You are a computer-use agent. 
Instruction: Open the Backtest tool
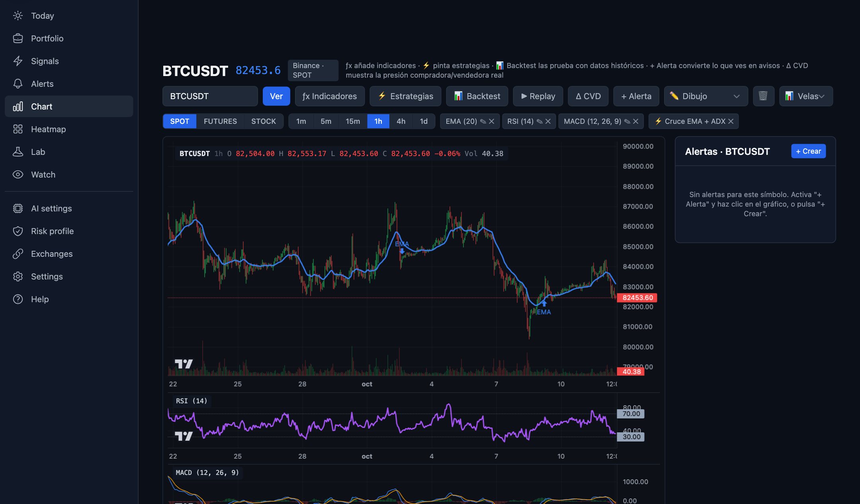click(x=477, y=96)
